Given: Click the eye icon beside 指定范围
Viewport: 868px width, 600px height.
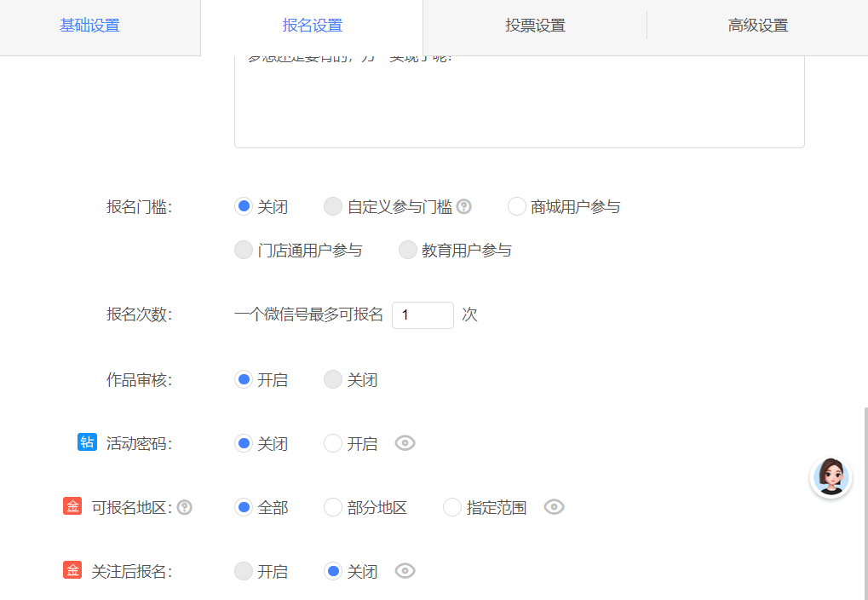Looking at the screenshot, I should coord(555,507).
